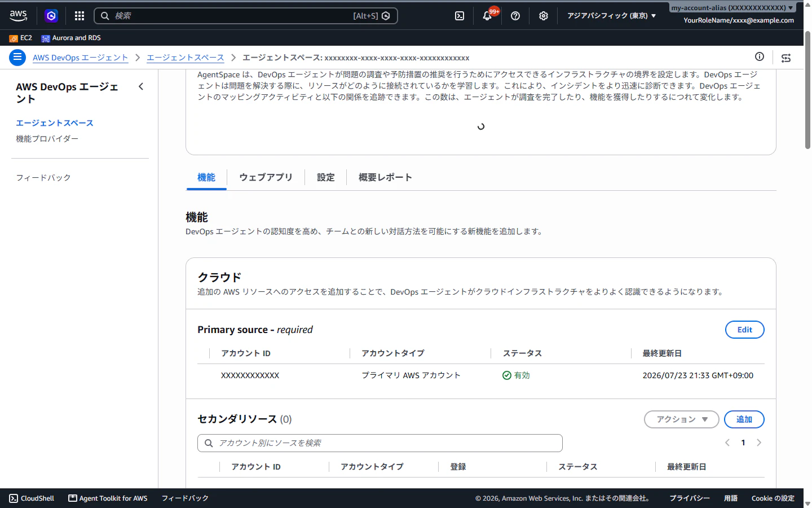Toggle the blue hamburger navigation menu
Viewport: 812px width, 508px height.
coord(17,58)
